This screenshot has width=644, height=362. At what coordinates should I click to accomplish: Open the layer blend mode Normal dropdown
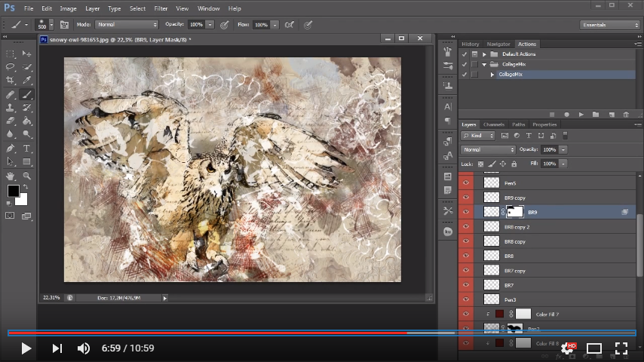pos(488,149)
